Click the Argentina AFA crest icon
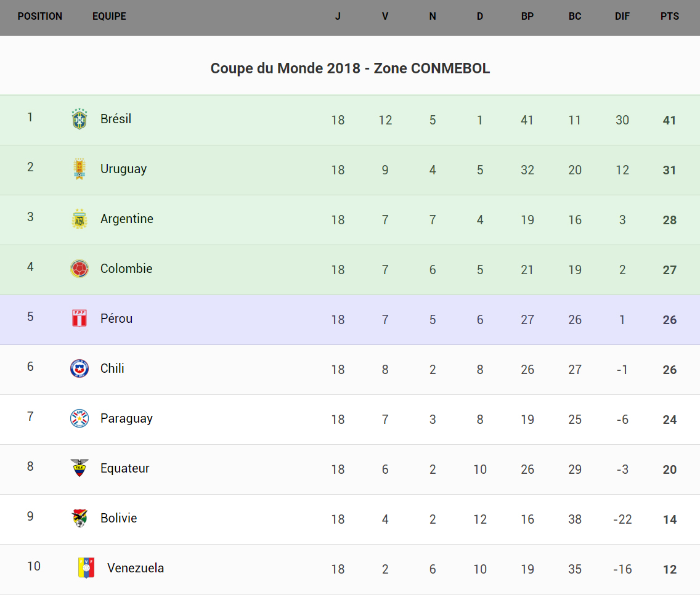 [79, 219]
